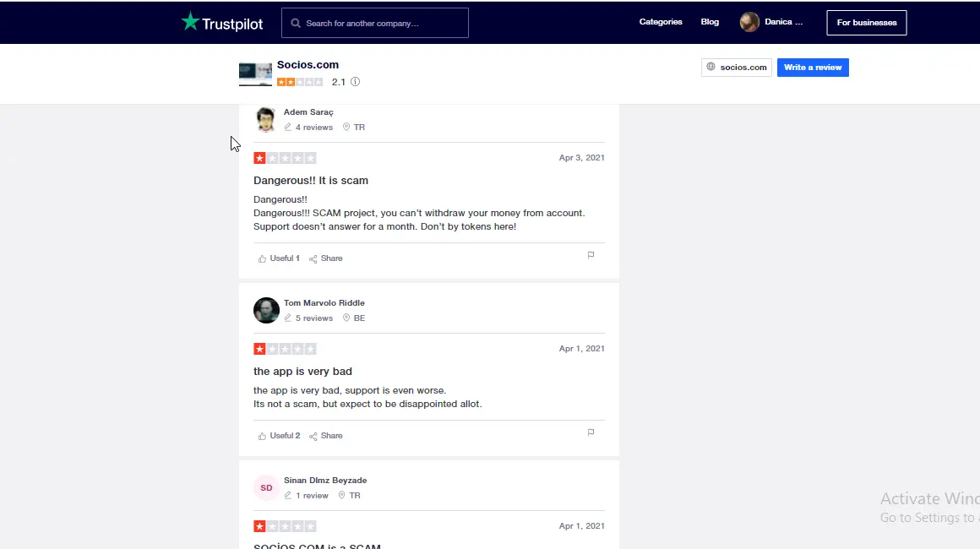Open Tom Marvolo Riddle's avatar
980x549 pixels.
pyautogui.click(x=266, y=311)
